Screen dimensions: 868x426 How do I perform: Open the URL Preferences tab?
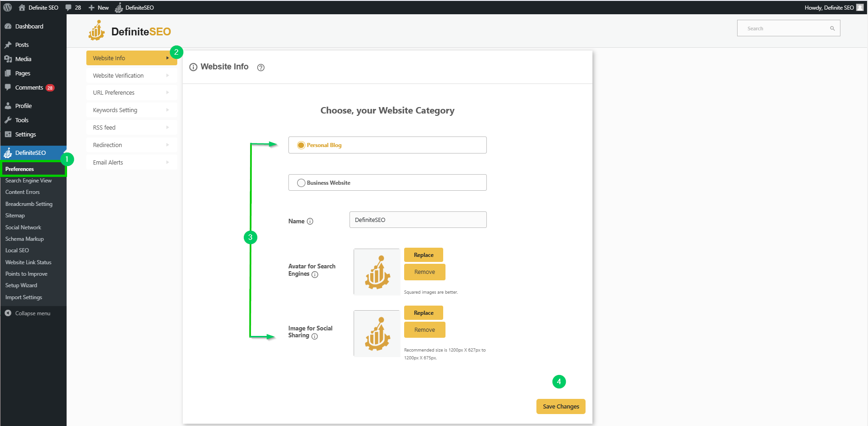point(131,92)
